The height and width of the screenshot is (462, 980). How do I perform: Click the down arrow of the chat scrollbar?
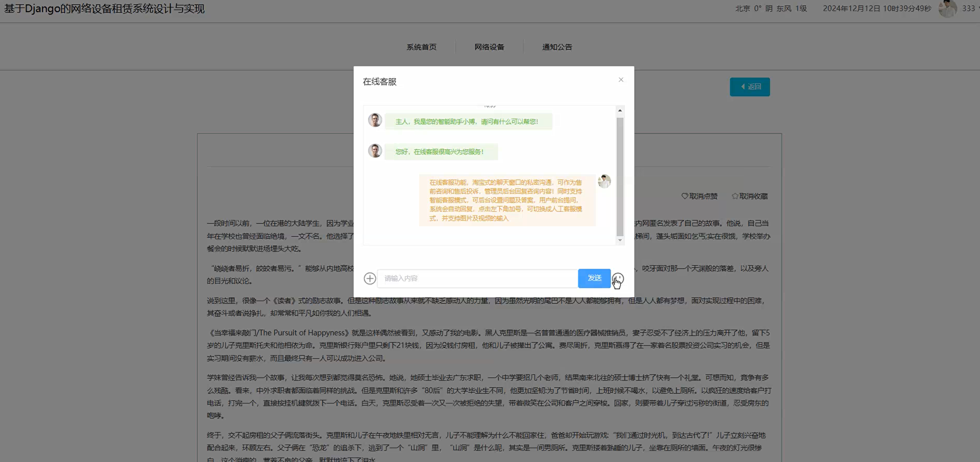point(620,240)
